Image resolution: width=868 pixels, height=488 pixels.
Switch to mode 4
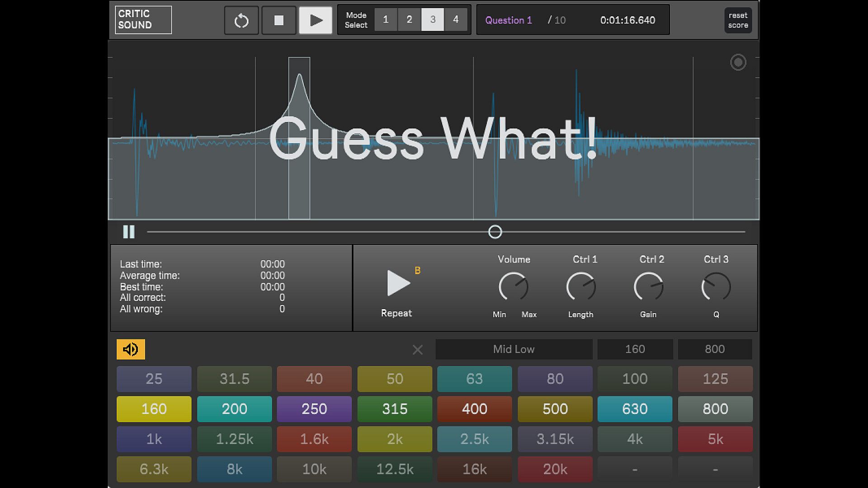pos(456,20)
